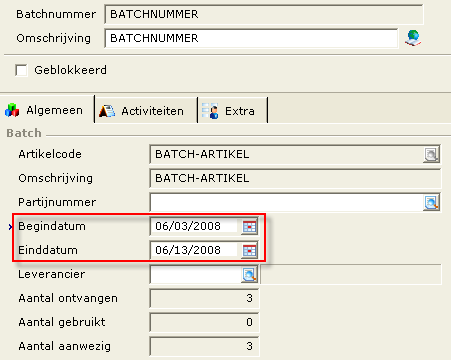Click the Activiteiten tab document icon

[x=107, y=111]
